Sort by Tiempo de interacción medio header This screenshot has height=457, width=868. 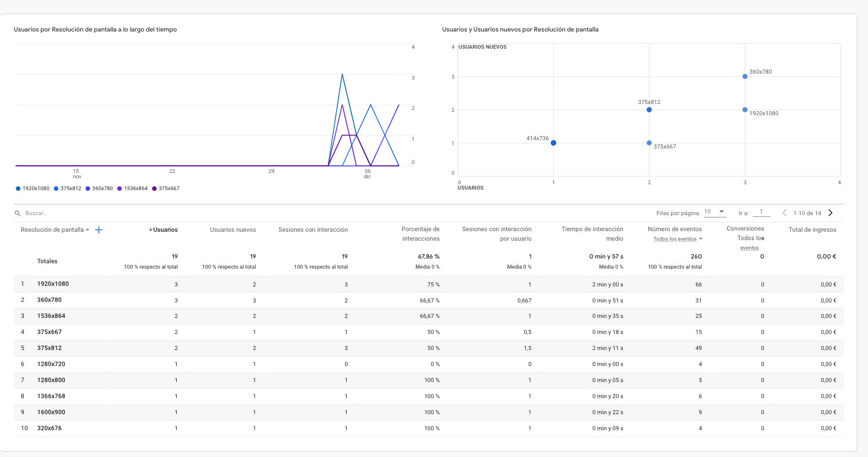pyautogui.click(x=593, y=234)
